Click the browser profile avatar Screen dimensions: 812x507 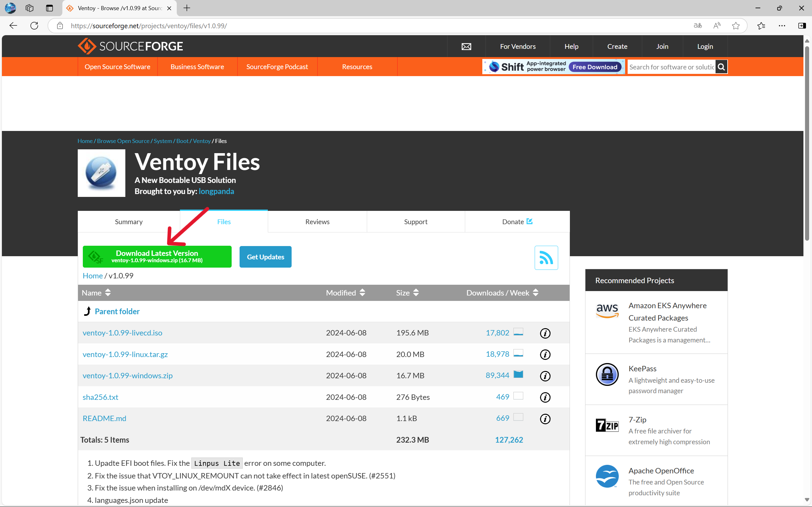pos(10,8)
